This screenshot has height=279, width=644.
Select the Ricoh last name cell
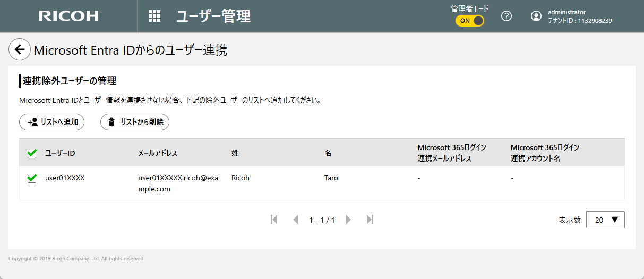point(241,178)
